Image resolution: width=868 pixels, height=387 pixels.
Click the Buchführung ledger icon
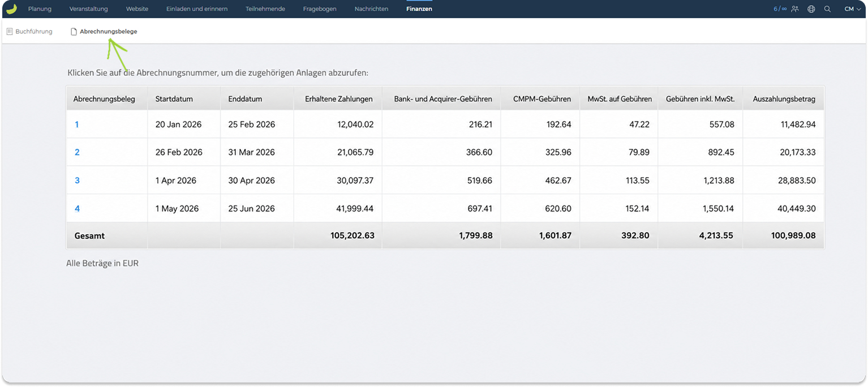[x=10, y=32]
